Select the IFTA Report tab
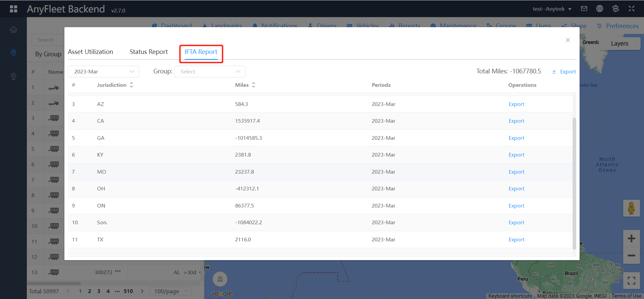 coord(201,52)
